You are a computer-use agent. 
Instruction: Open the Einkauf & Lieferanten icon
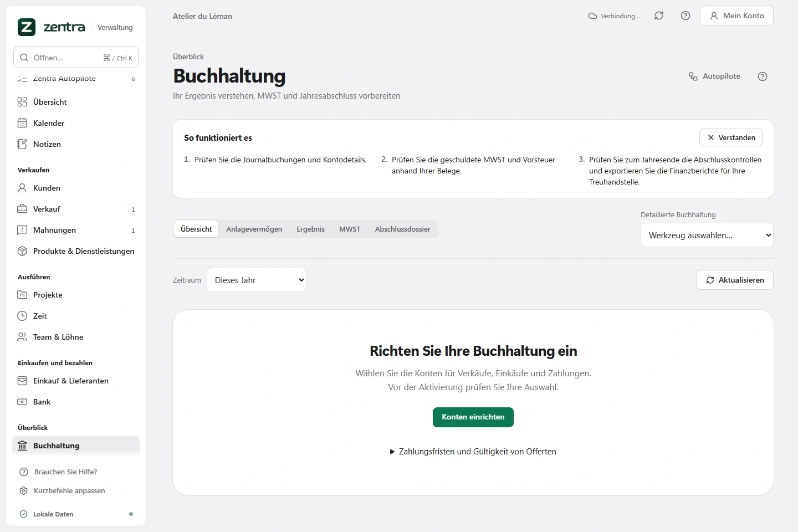[22, 381]
